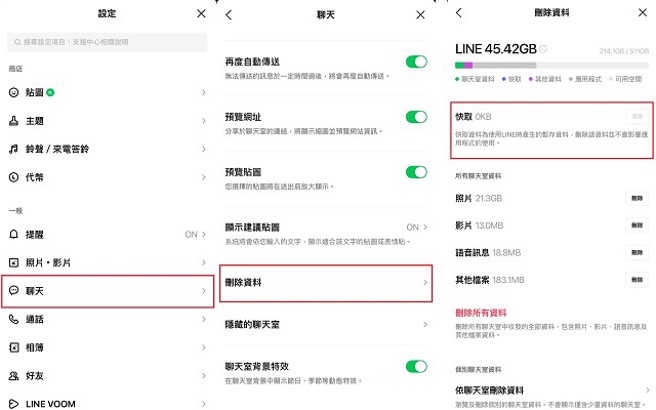Viewport: 656px width, 410px height.
Task: Click the 相簿 album icon
Action: [14, 347]
